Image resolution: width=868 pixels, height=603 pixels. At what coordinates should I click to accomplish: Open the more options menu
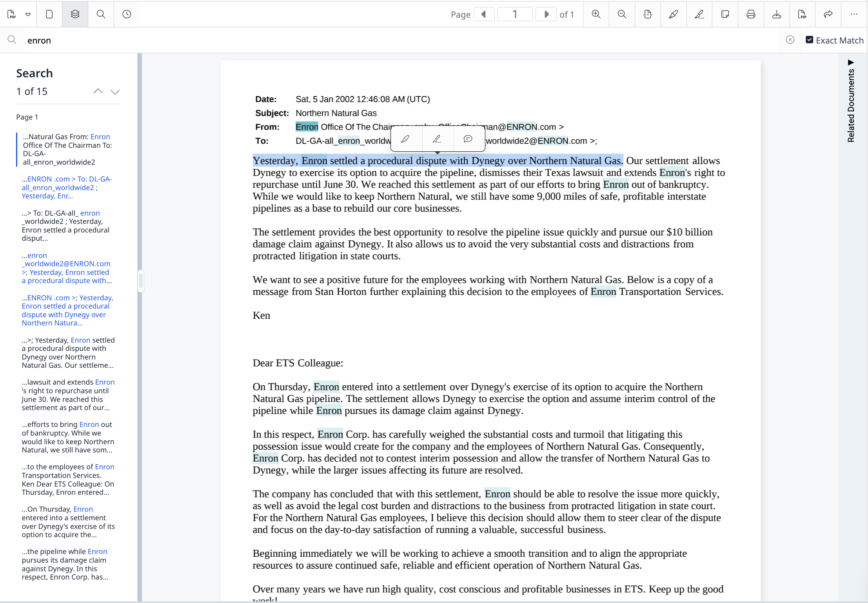point(855,14)
